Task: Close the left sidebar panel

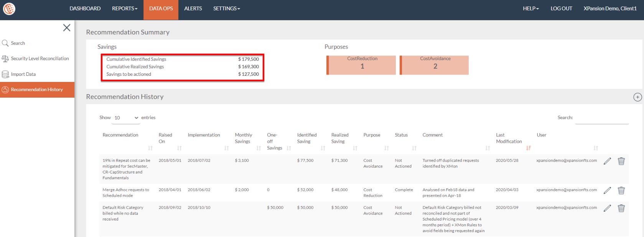Action: tap(66, 28)
